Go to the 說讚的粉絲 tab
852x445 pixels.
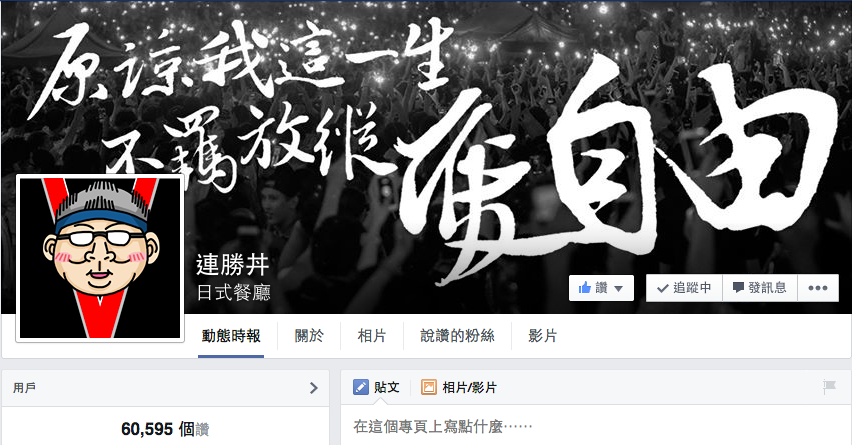click(458, 336)
